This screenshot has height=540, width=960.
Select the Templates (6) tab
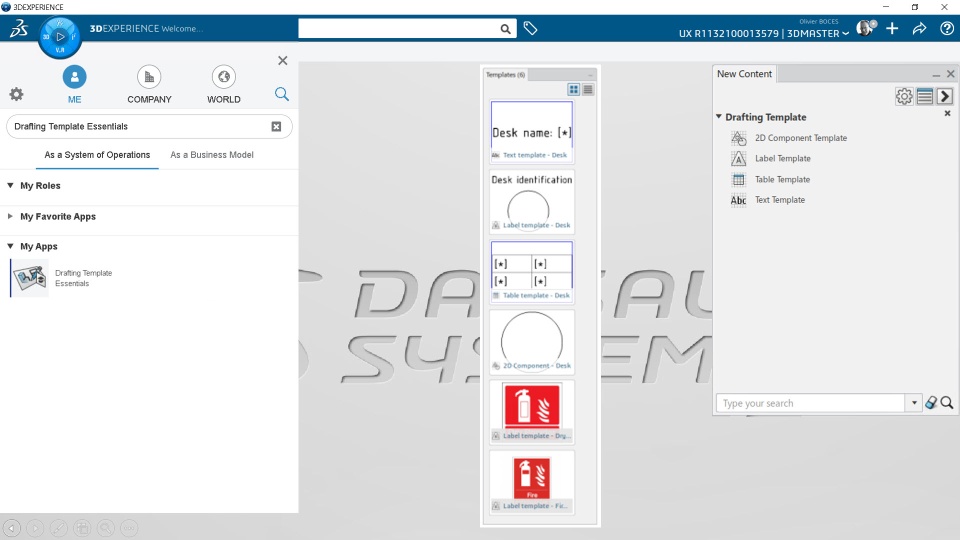click(505, 75)
